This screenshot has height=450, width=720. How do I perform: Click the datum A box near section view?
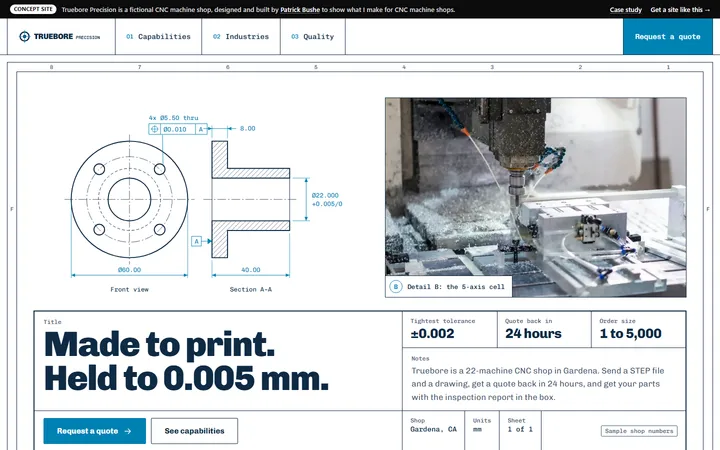tap(197, 241)
